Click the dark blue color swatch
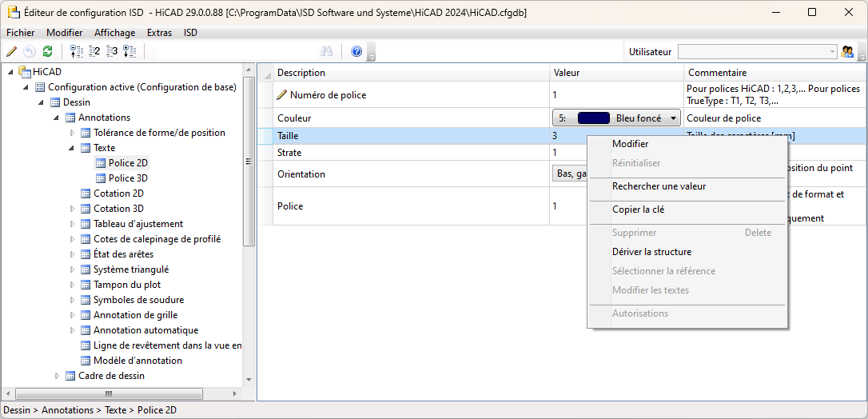The width and height of the screenshot is (868, 419). tap(593, 118)
